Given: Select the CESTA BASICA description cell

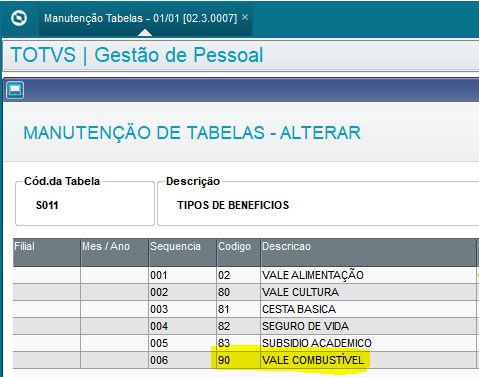Looking at the screenshot, I should tap(368, 309).
